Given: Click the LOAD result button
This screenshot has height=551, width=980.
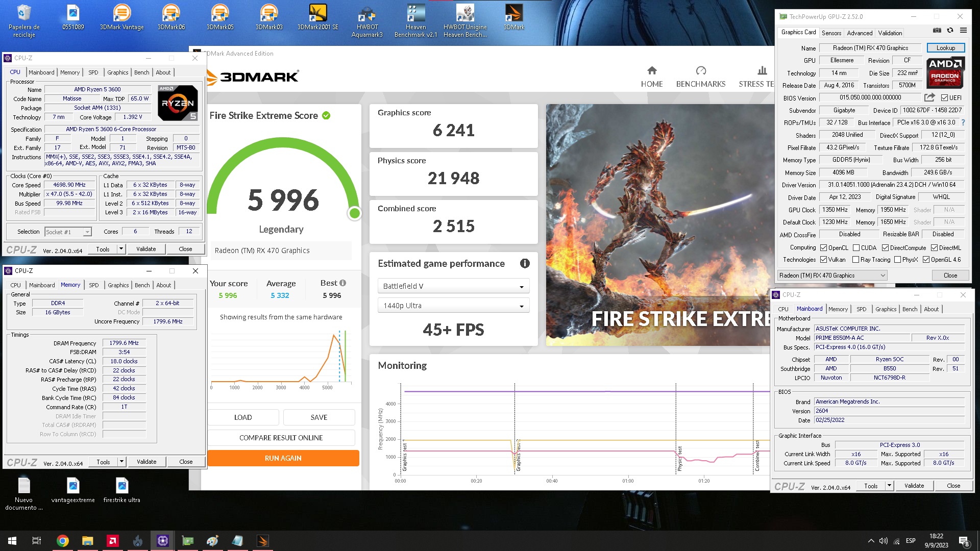Looking at the screenshot, I should coord(243,417).
